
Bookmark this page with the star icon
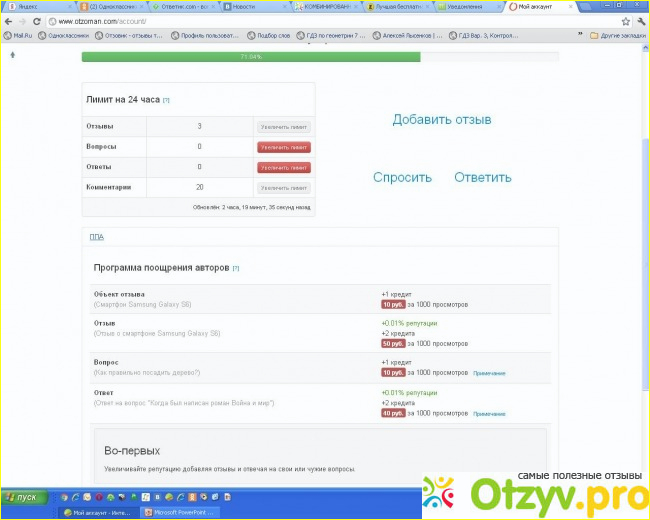click(622, 21)
